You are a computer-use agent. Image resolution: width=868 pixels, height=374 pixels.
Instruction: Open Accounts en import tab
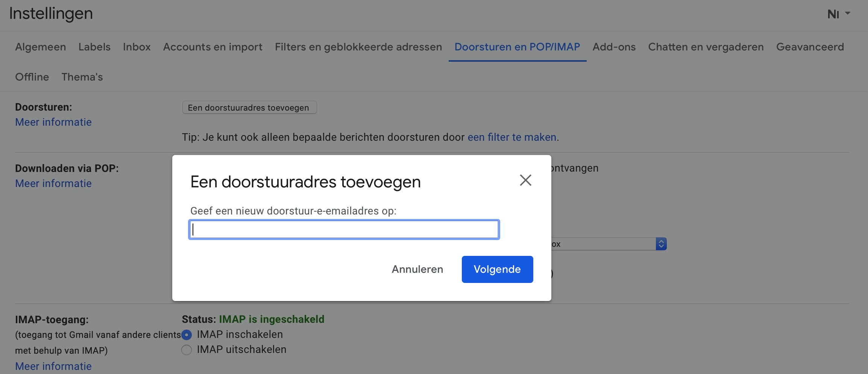[x=212, y=47]
